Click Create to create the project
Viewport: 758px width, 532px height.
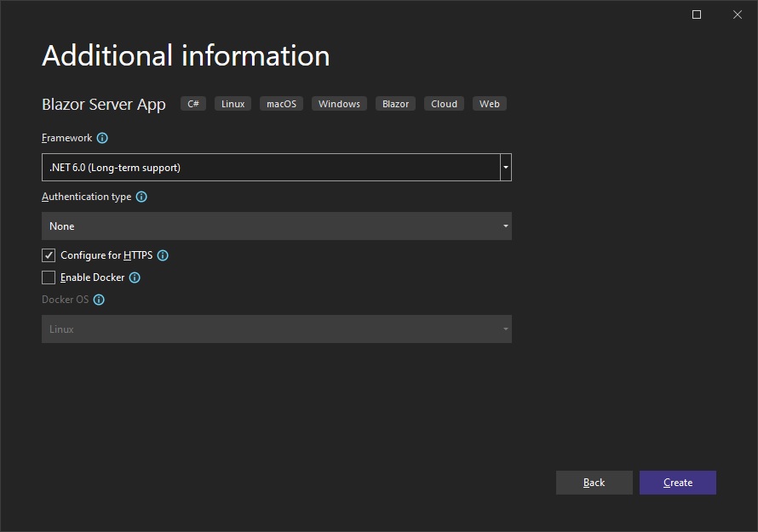[x=677, y=483]
